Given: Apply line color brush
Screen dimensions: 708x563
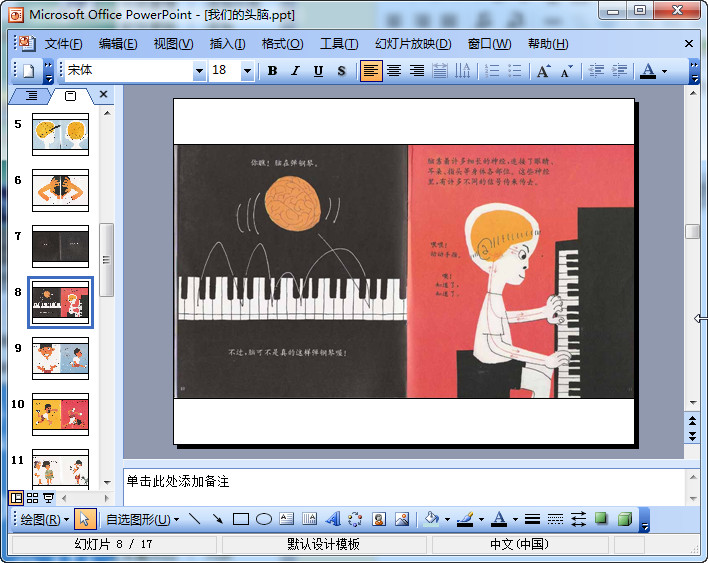Looking at the screenshot, I should pyautogui.click(x=466, y=519).
